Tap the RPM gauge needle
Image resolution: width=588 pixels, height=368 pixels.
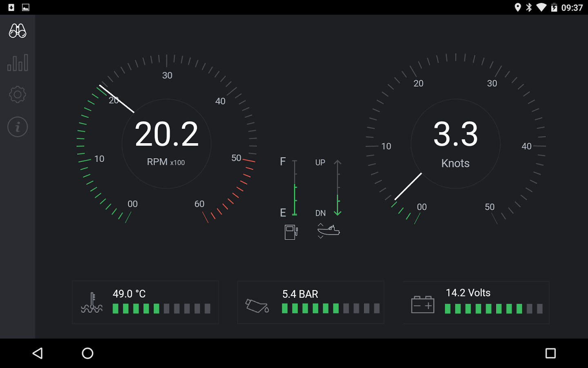(x=117, y=99)
